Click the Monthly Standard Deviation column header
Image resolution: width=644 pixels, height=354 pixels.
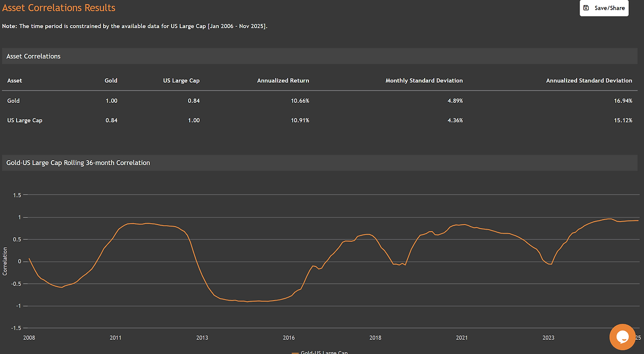click(x=424, y=81)
